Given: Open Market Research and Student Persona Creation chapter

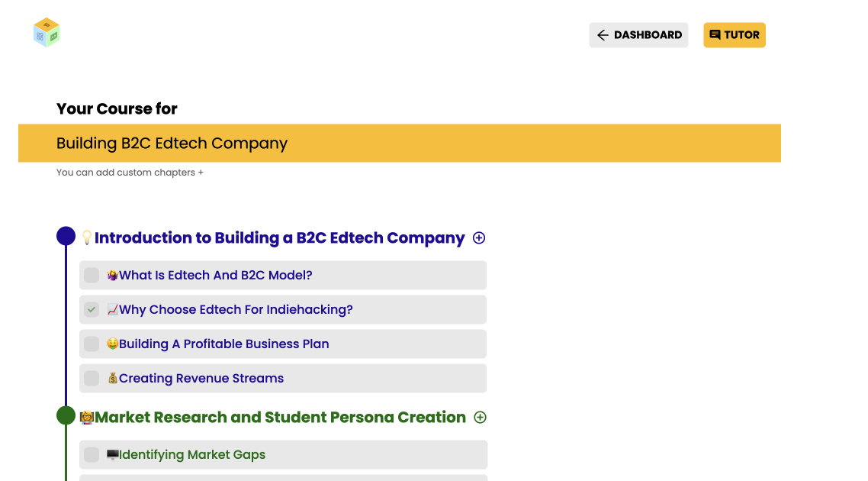Looking at the screenshot, I should 280,418.
